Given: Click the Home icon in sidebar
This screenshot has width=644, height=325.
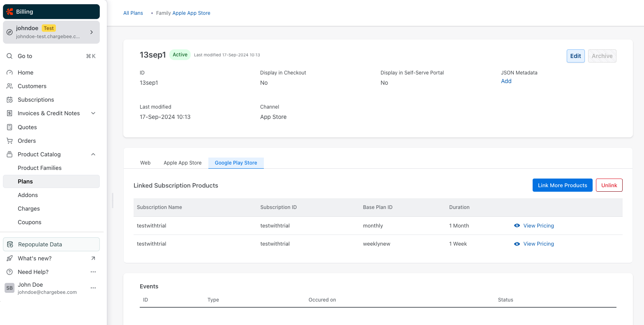Looking at the screenshot, I should tap(9, 72).
